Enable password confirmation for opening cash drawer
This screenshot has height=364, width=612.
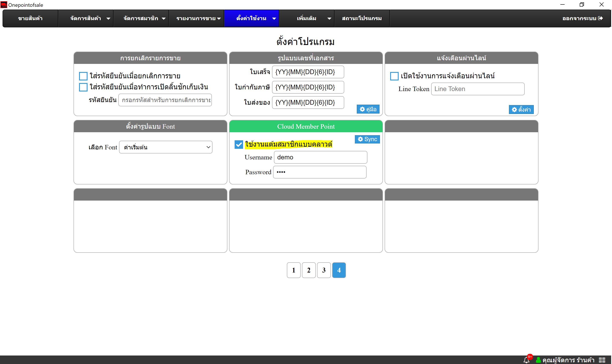(x=83, y=87)
